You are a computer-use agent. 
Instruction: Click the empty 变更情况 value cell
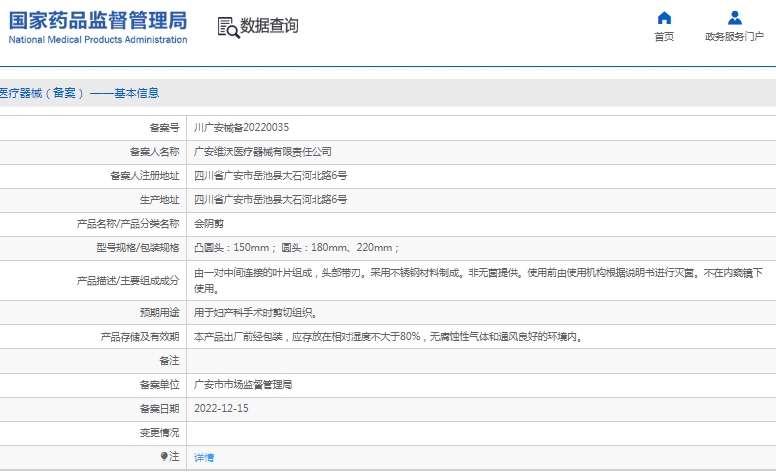click(x=481, y=433)
